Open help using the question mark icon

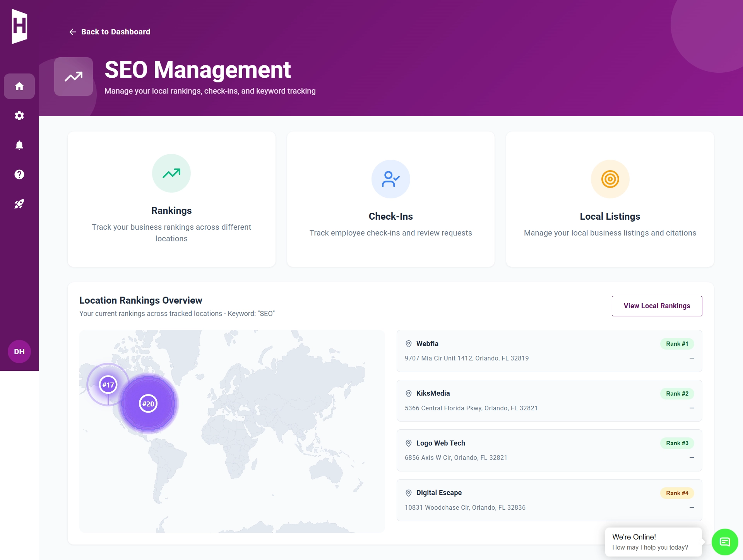point(19,174)
